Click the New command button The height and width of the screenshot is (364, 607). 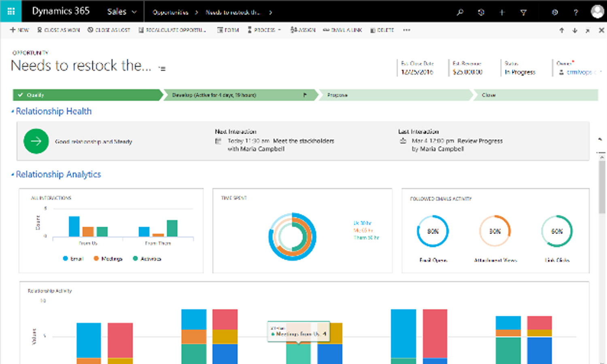point(19,30)
